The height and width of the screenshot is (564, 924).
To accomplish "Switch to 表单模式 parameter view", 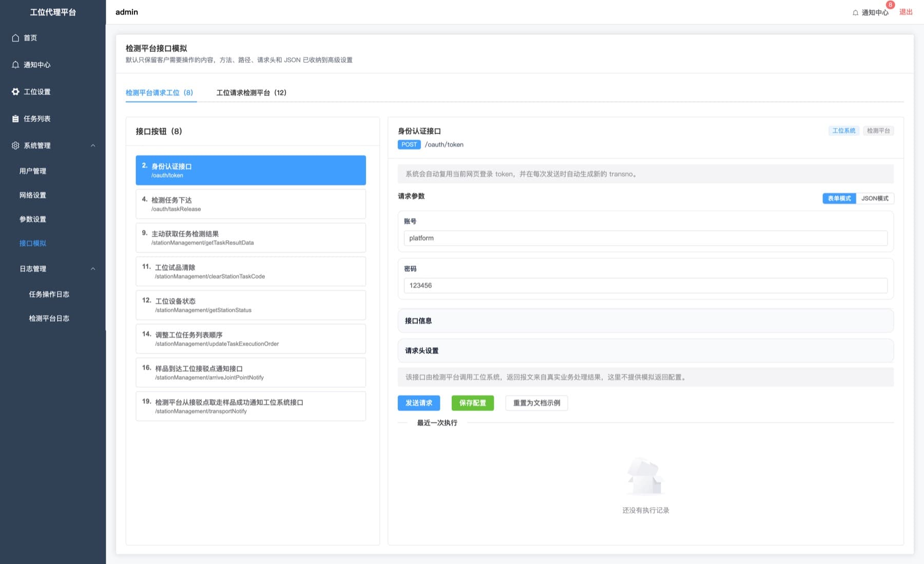I will coord(839,198).
